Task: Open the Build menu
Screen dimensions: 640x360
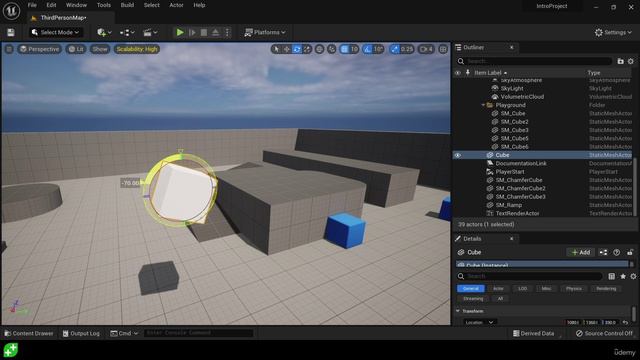Action: tap(127, 5)
